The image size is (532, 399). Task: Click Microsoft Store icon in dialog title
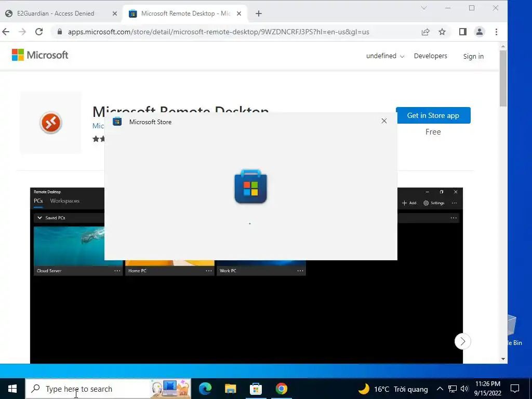coord(117,122)
